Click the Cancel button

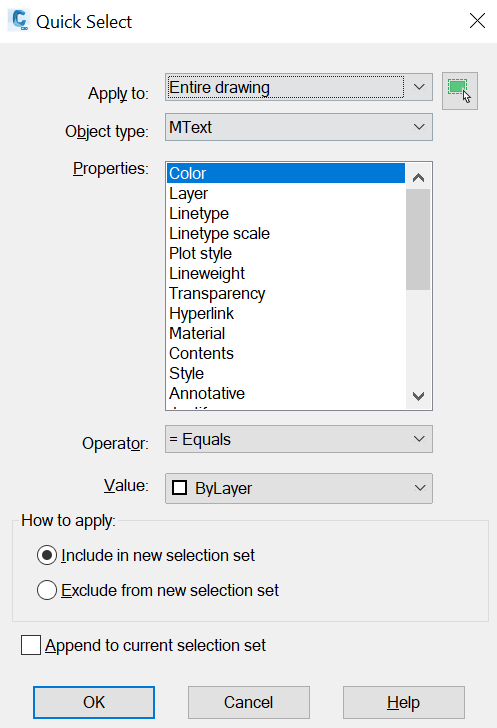(248, 702)
